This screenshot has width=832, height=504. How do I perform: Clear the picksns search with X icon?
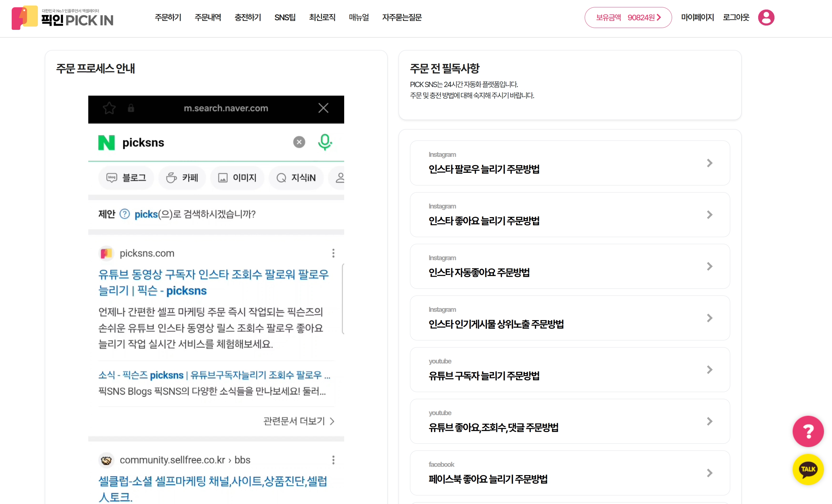(299, 142)
